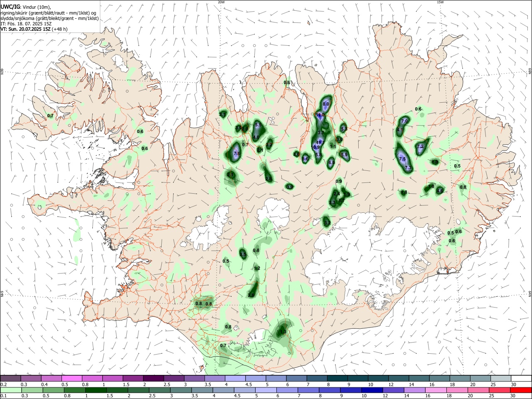This screenshot has height=399, width=532.
Task: Click the 7.2 precipitation value on map
Action: pyautogui.click(x=420, y=146)
